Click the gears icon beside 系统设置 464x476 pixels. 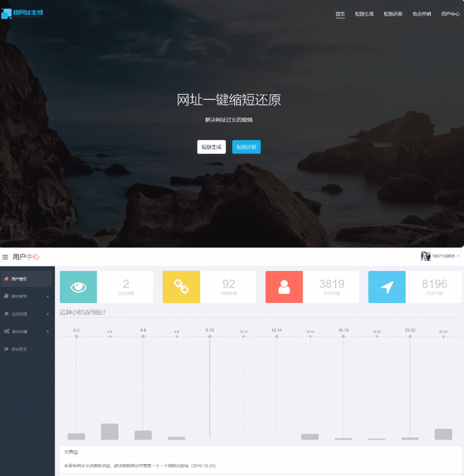tap(6, 331)
